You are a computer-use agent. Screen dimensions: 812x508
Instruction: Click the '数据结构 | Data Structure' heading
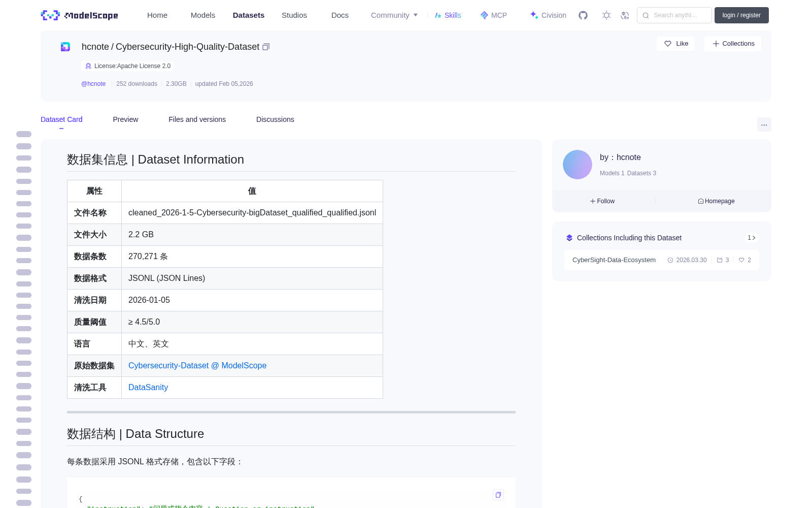136,434
